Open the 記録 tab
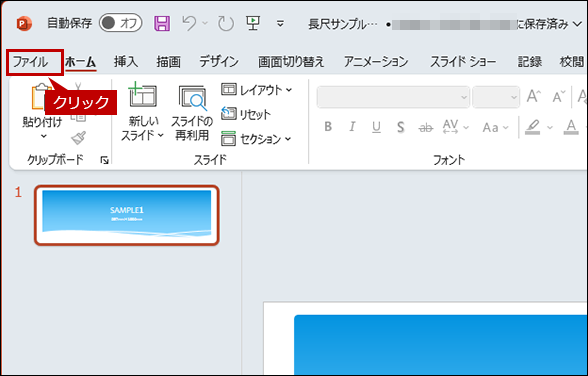Screen dimensions: 588x376 530,62
